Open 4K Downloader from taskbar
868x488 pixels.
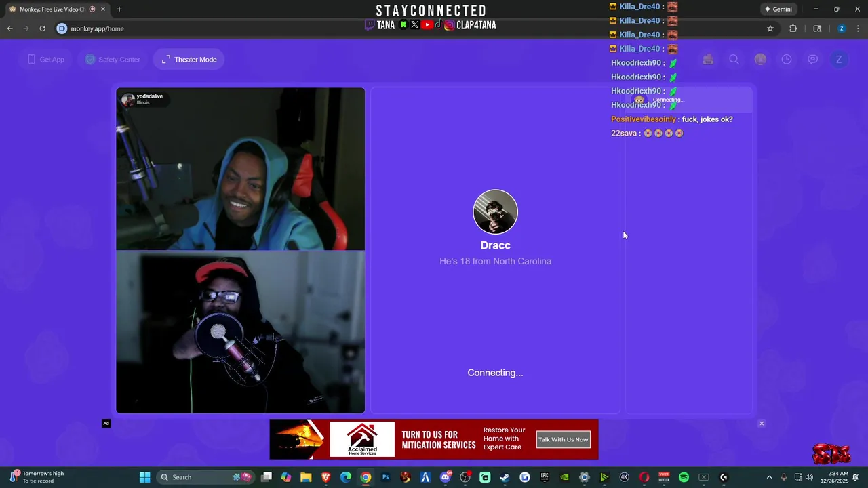point(625,477)
